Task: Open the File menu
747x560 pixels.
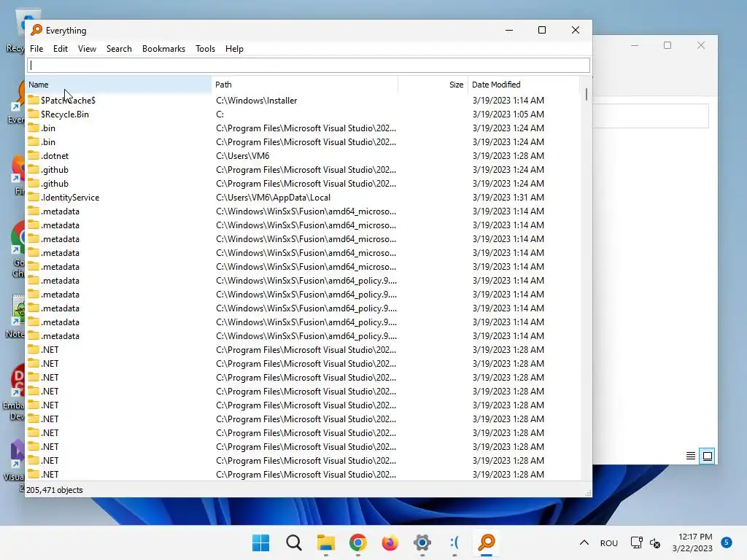Action: (36, 49)
